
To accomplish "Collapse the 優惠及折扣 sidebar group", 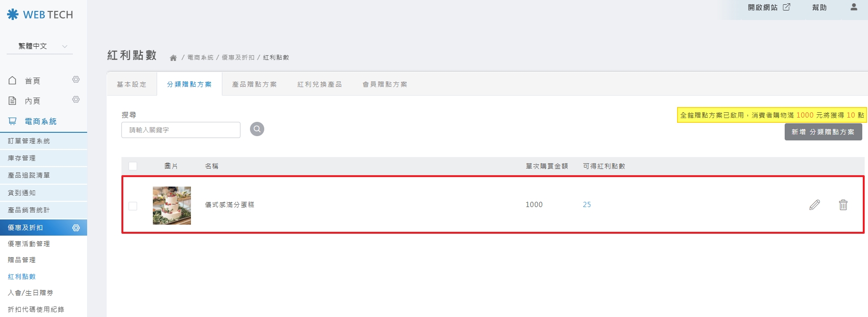I will (26, 228).
